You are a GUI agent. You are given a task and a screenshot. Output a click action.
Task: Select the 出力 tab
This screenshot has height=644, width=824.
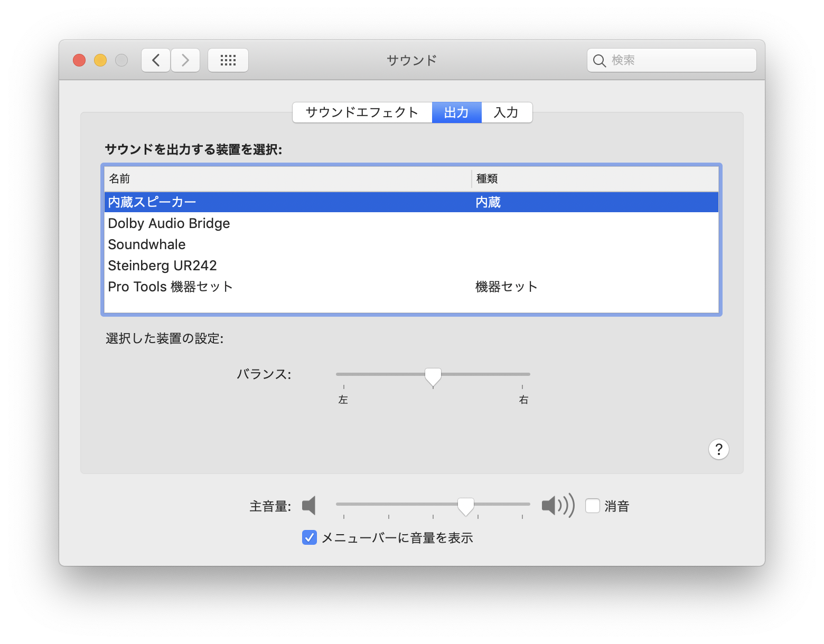pyautogui.click(x=457, y=112)
